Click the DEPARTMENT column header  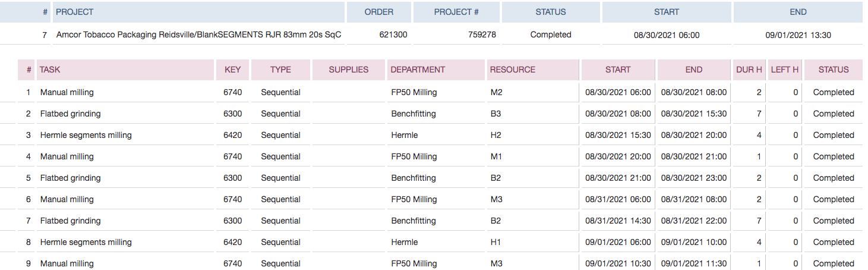pyautogui.click(x=418, y=70)
